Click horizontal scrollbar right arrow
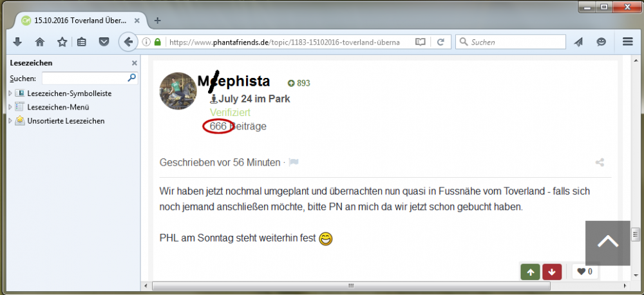Image resolution: width=644 pixels, height=295 pixels. [x=624, y=285]
